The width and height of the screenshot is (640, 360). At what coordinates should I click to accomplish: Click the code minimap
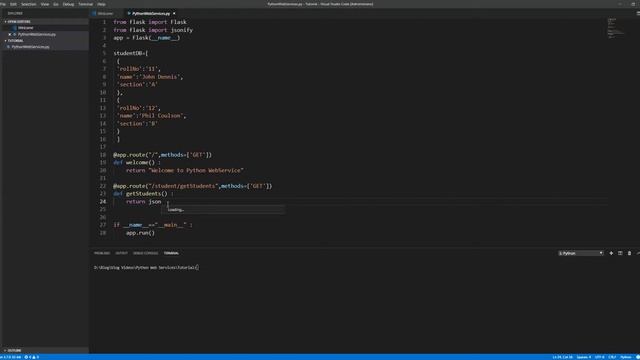pyautogui.click(x=616, y=28)
